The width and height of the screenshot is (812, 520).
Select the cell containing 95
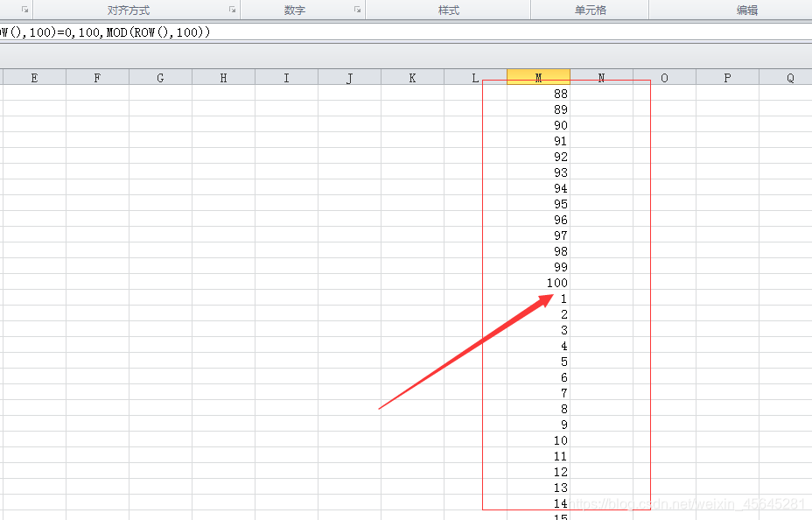pos(539,204)
